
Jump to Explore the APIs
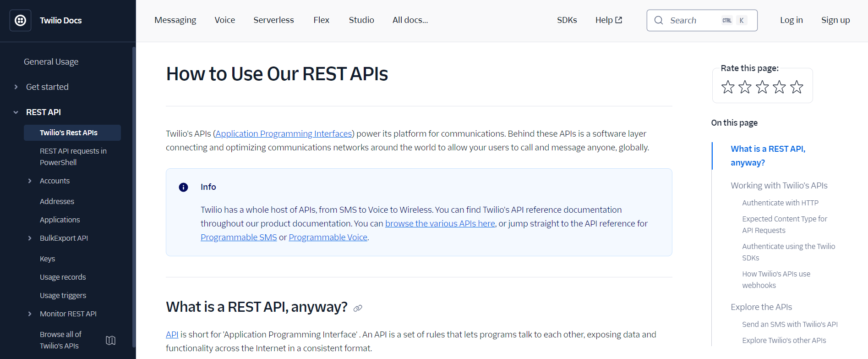point(761,307)
